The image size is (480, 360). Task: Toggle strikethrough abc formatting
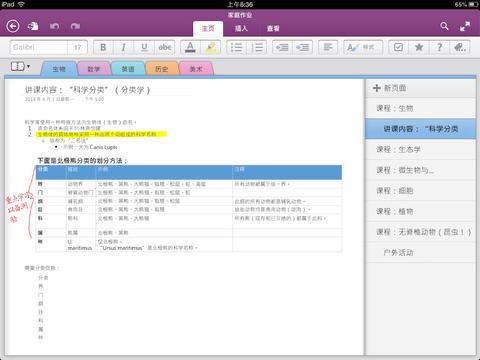(x=165, y=47)
